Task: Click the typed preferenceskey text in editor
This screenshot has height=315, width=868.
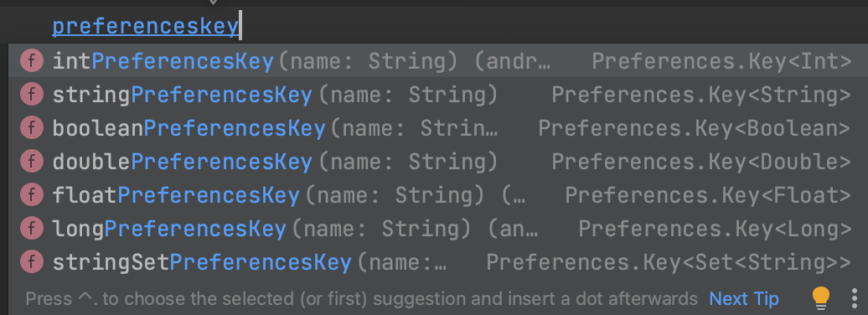Action: pos(145,26)
